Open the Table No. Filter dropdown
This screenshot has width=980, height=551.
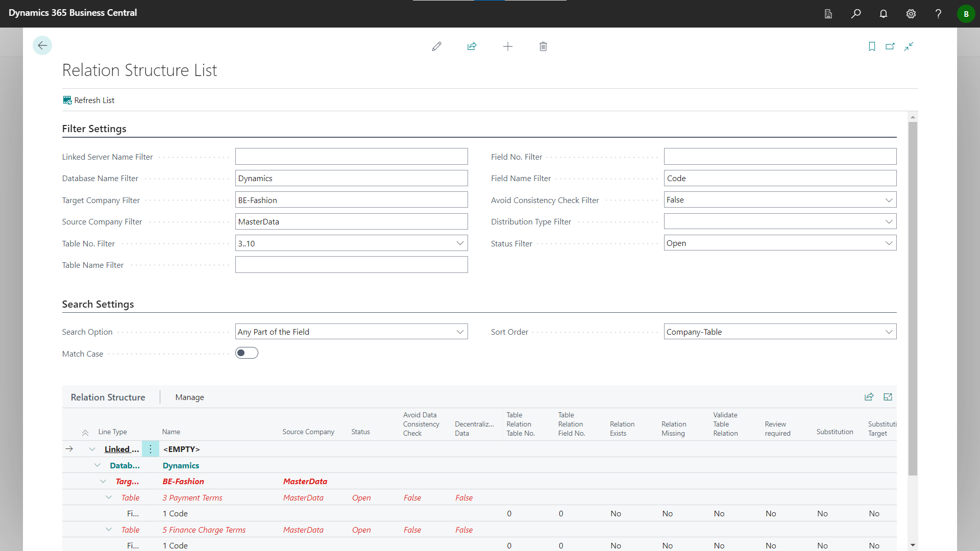(x=460, y=243)
